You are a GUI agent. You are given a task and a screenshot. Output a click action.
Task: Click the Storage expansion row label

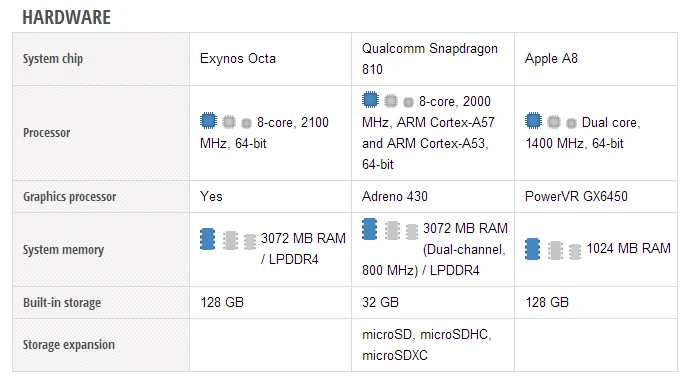click(x=68, y=345)
